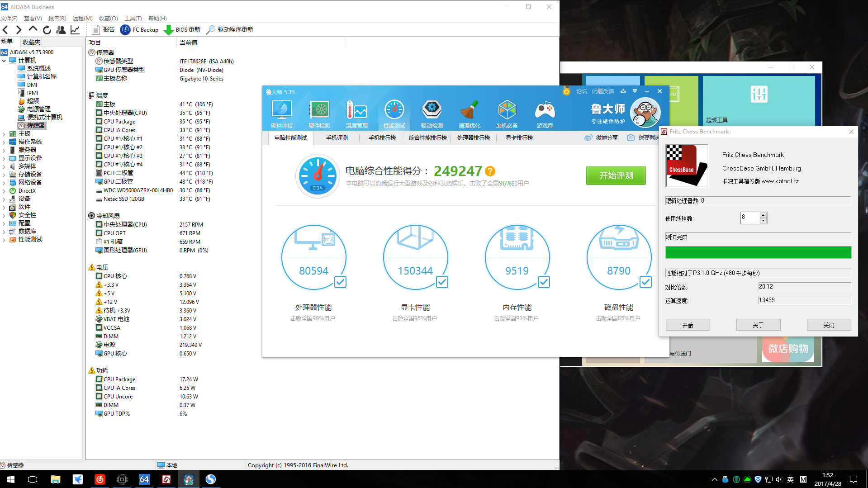Open the AIDA64 报告 report tool
Viewport: 868px width, 488px height.
[x=103, y=30]
